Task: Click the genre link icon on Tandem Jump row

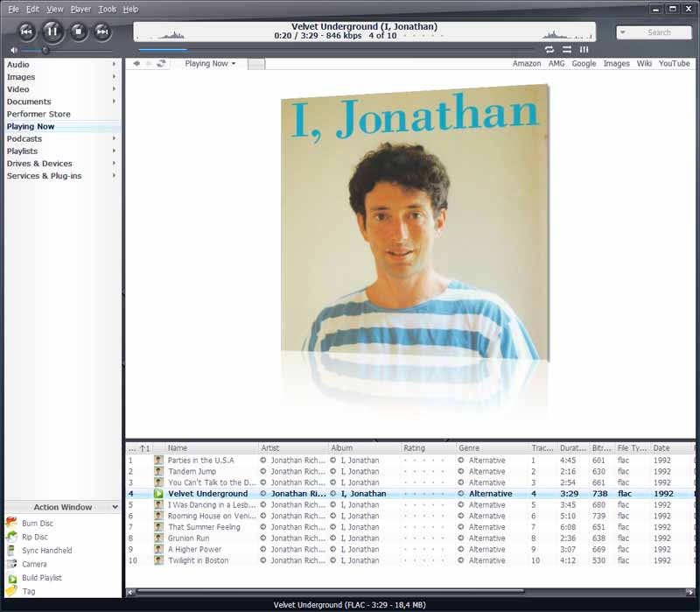Action: click(x=461, y=471)
